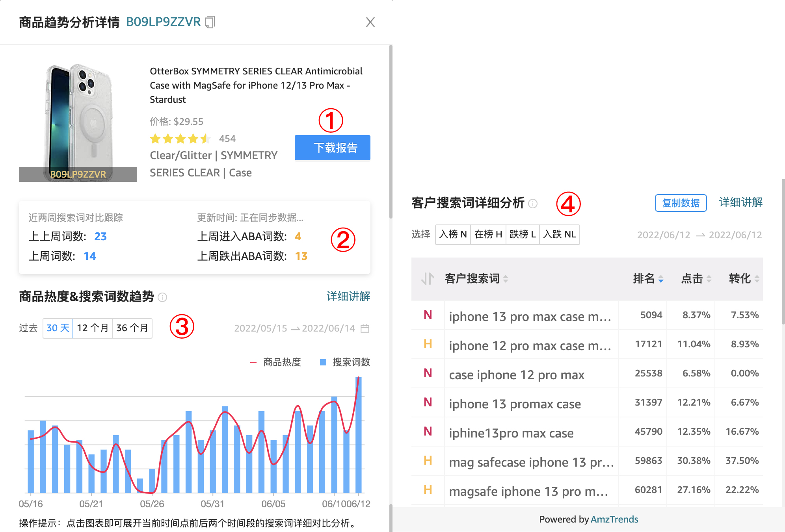Toggle the 在榜 H filter
The image size is (785, 532).
[x=487, y=234]
